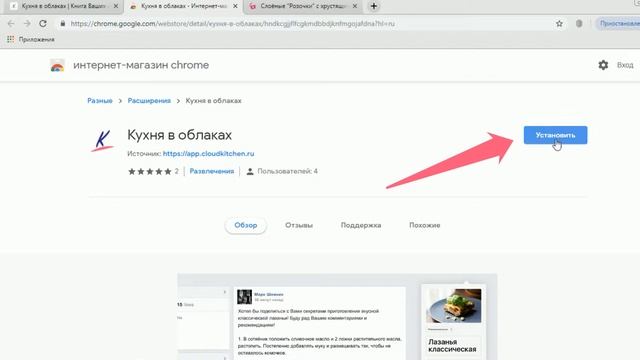The image size is (640, 360).
Task: Open the Поддержка tab
Action: click(361, 225)
